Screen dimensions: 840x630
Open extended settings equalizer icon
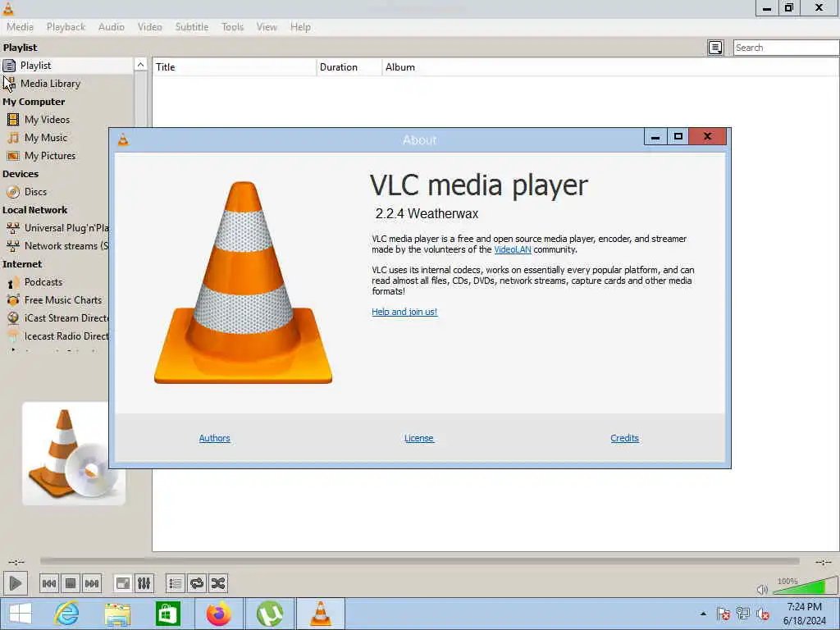[144, 583]
